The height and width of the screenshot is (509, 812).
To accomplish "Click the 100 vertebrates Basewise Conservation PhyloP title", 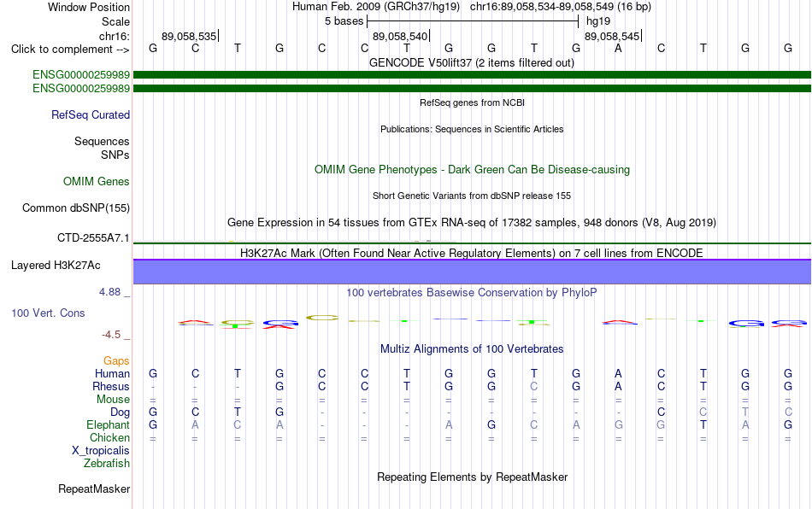I will pyautogui.click(x=472, y=293).
